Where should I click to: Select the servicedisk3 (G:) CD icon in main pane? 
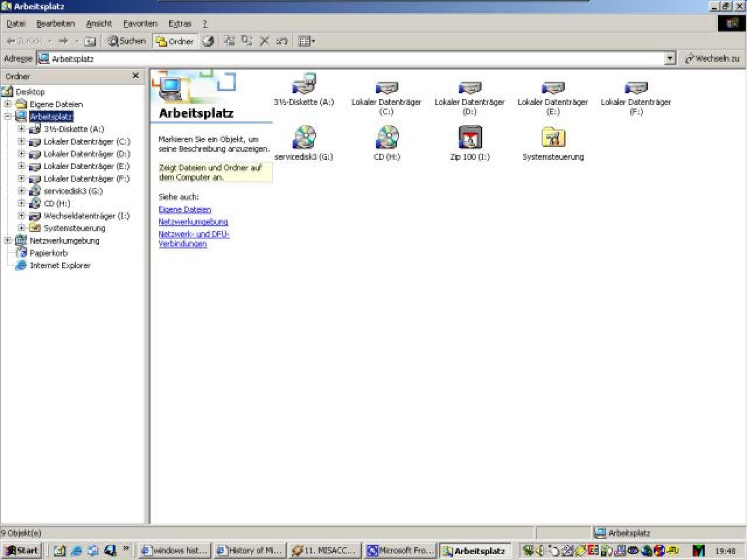(x=303, y=137)
